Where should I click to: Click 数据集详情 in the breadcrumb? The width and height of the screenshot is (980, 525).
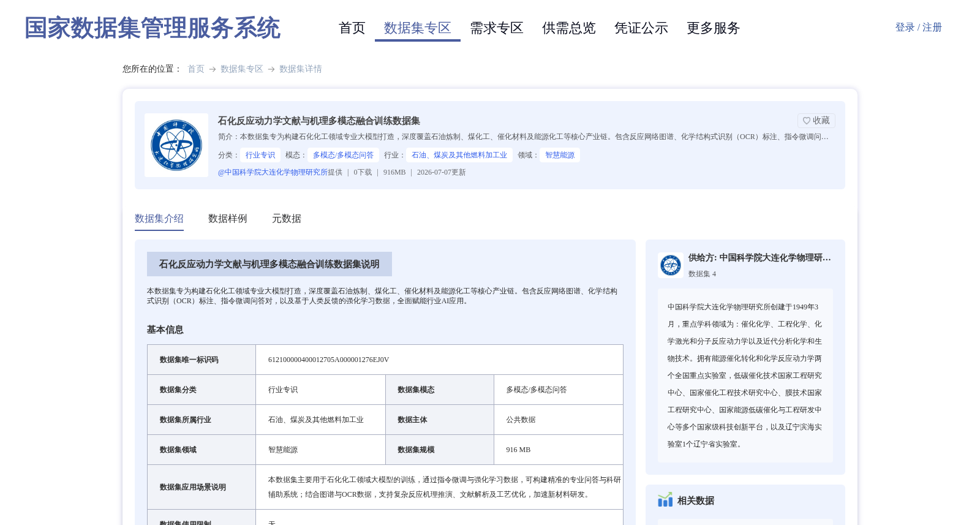point(301,69)
